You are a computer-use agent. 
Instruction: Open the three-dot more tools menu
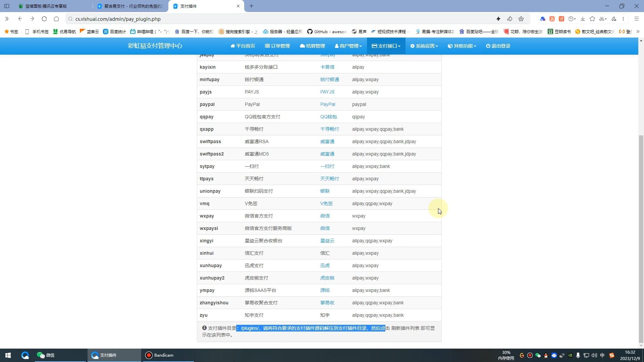coord(623,19)
